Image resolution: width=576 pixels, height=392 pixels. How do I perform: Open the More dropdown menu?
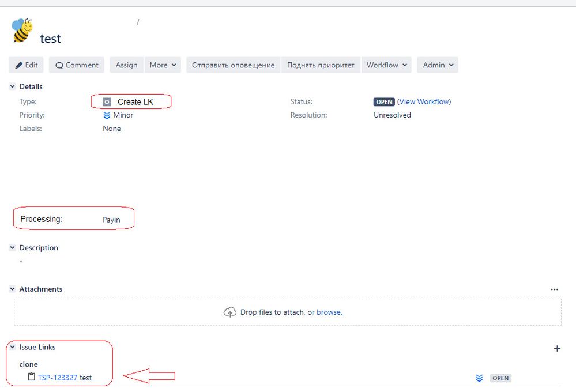[163, 65]
